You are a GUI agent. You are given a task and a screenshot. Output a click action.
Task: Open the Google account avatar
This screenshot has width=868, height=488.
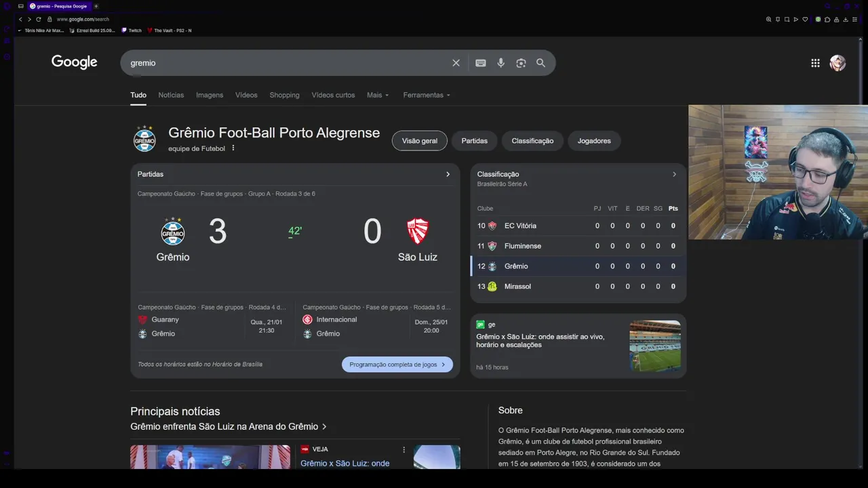click(837, 63)
